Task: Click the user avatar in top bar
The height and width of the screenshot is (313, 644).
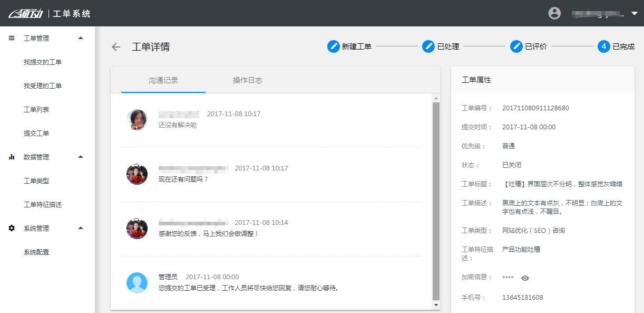Action: (x=554, y=13)
